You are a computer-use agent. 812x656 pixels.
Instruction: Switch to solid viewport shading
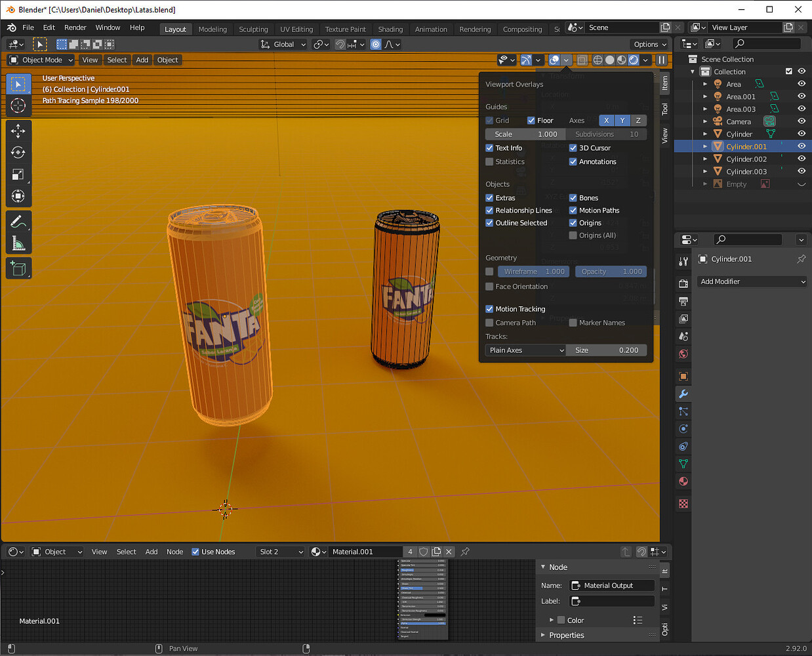[x=609, y=60]
